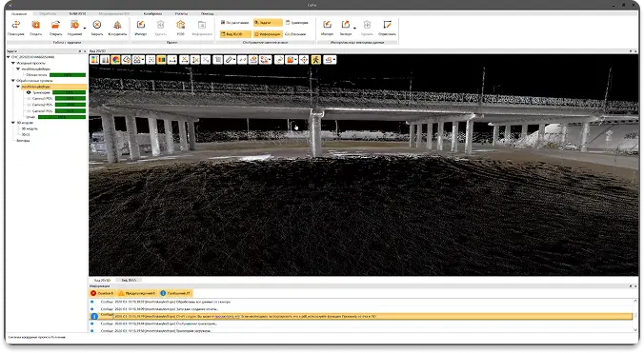The height and width of the screenshot is (353, 644).
Task: Open the ruler measurement viewport dropdown
Action: [x=234, y=60]
